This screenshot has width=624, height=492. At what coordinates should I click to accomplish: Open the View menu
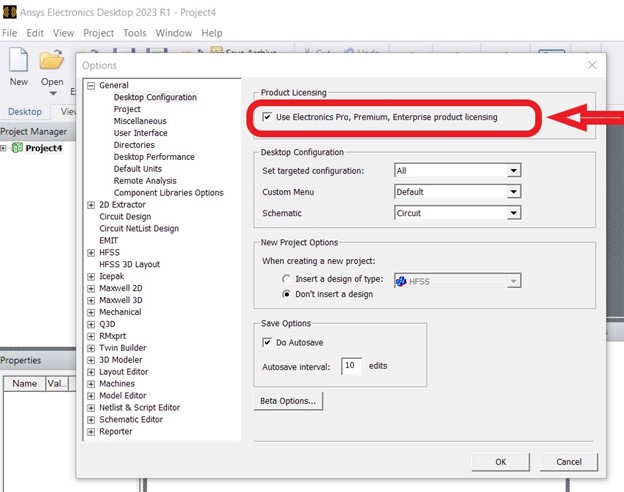pyautogui.click(x=63, y=33)
